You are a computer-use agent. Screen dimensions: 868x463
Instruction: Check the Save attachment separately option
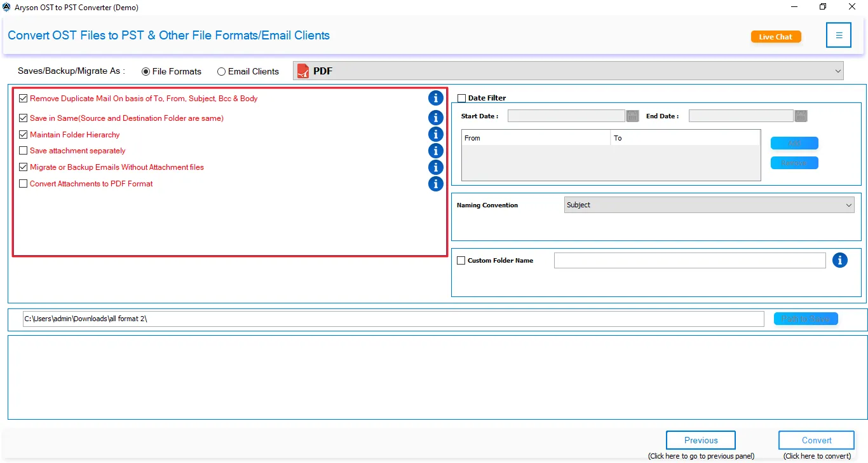pos(23,151)
